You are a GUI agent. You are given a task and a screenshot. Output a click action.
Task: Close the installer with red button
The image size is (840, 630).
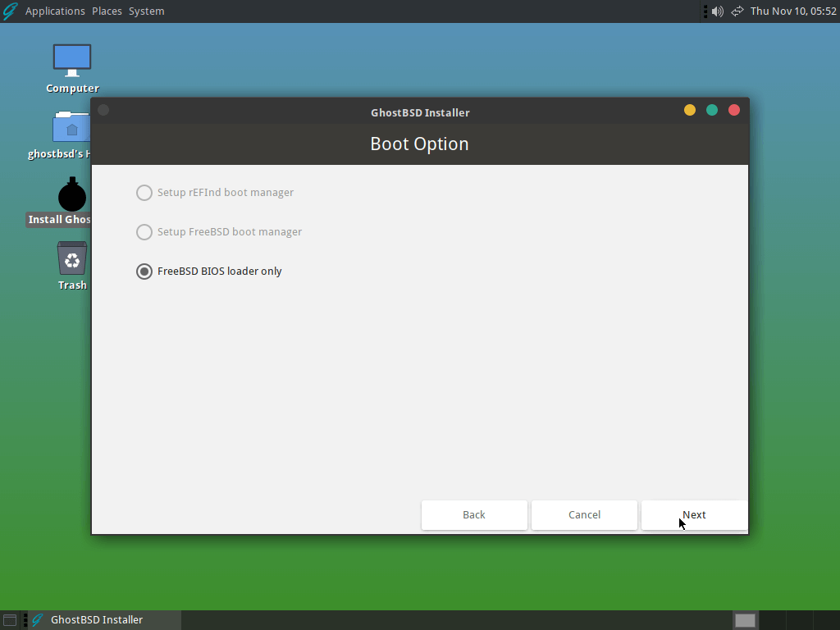pyautogui.click(x=734, y=111)
